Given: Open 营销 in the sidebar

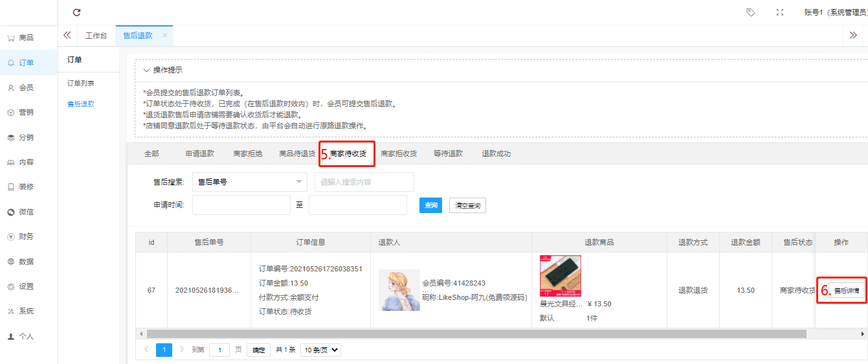Looking at the screenshot, I should [26, 112].
